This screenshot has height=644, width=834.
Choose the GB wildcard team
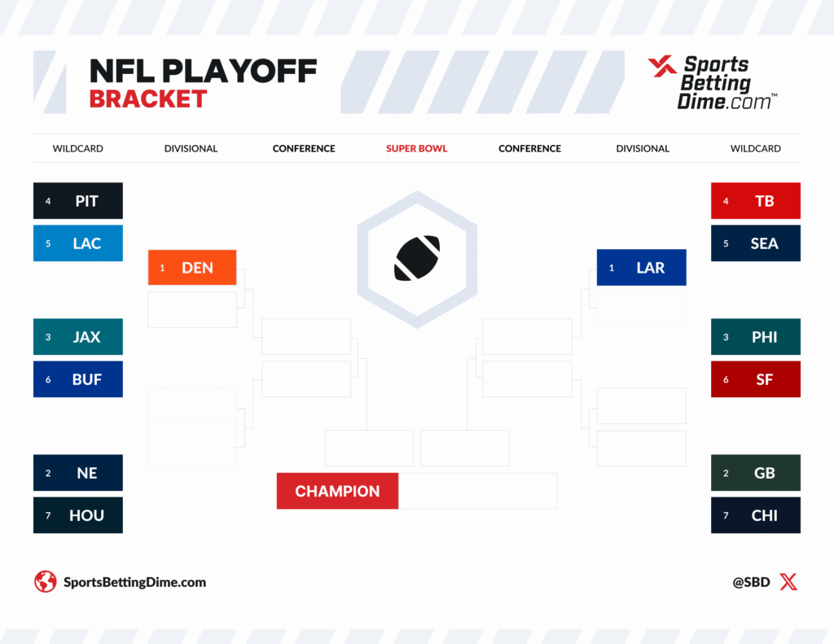pyautogui.click(x=756, y=472)
